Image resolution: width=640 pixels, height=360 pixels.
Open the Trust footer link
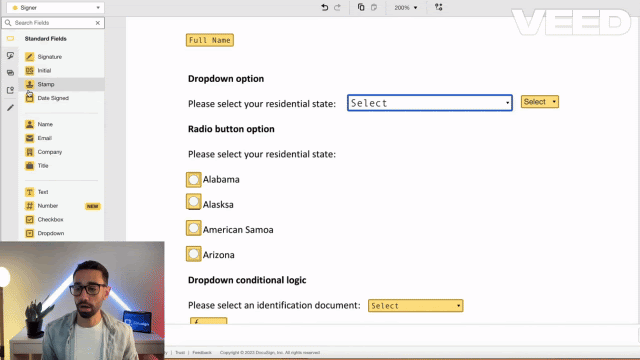(180, 353)
